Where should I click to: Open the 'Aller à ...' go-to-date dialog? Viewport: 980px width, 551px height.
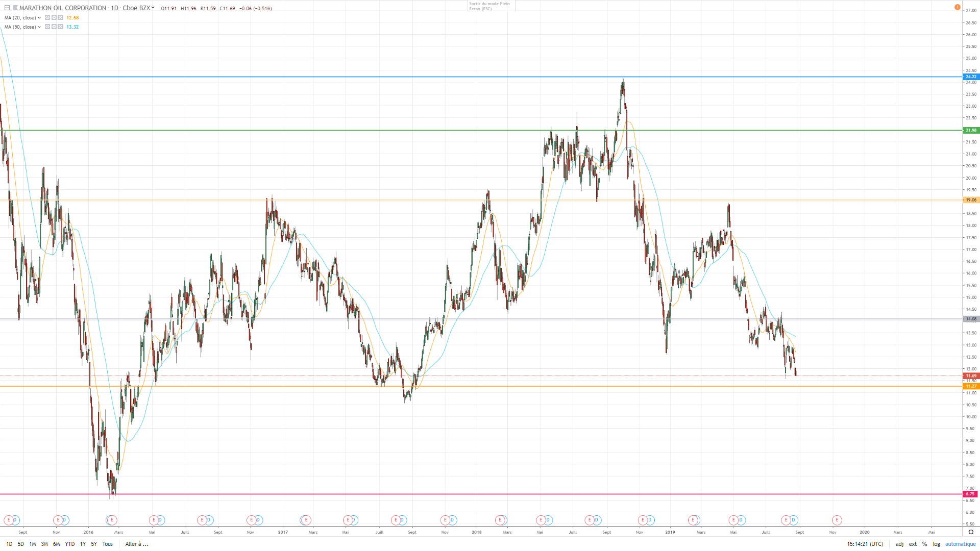pos(137,544)
